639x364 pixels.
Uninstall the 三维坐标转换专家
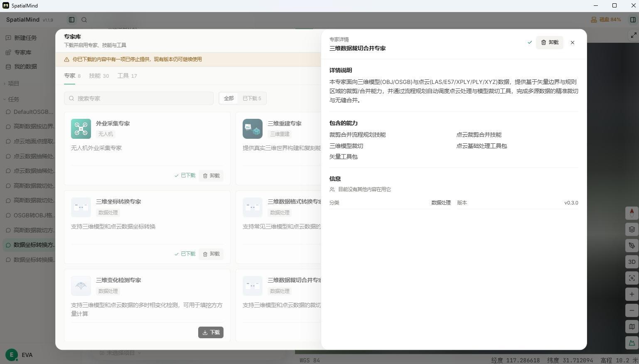pyautogui.click(x=211, y=254)
